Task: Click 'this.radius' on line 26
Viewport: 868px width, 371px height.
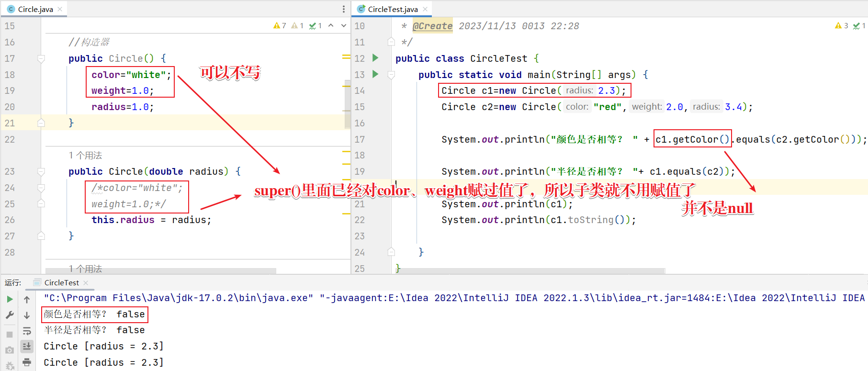Action: [x=123, y=220]
